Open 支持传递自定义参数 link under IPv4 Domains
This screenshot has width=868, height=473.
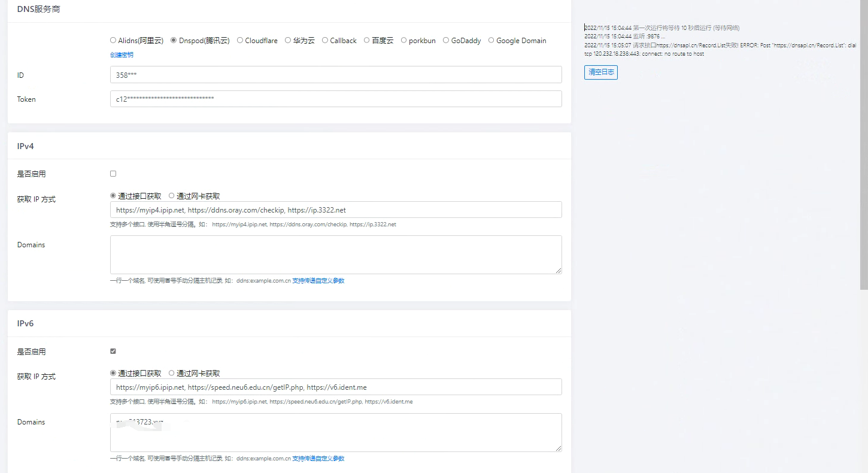pos(318,280)
